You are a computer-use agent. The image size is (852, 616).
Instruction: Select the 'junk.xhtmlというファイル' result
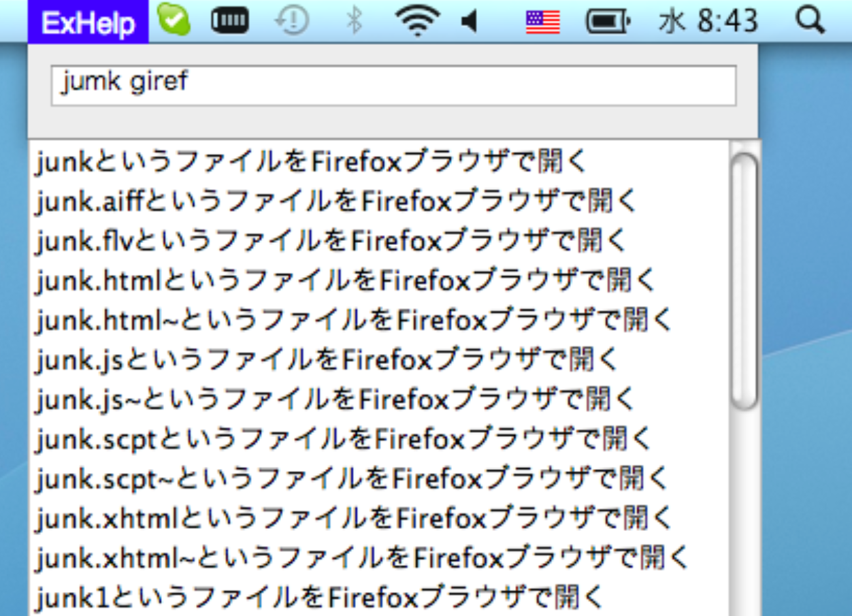(379, 519)
